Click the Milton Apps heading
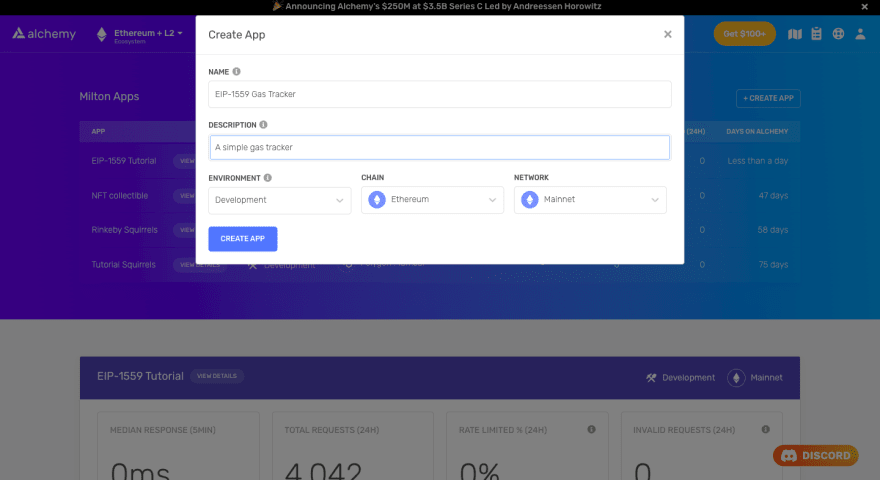The image size is (880, 480). click(109, 97)
